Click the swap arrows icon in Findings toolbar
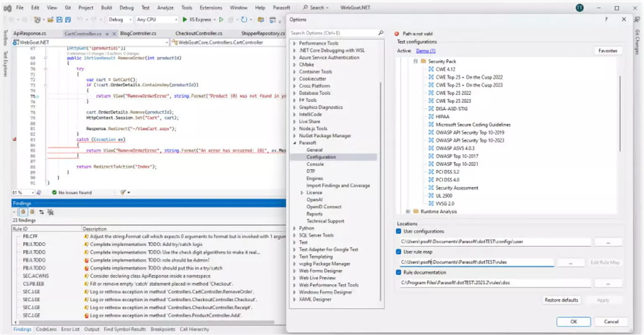 pos(42,212)
